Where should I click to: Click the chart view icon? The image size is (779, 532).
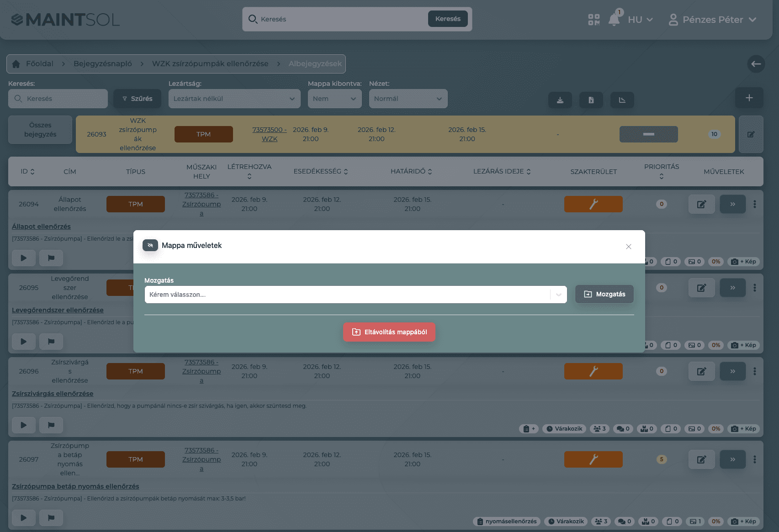tap(622, 100)
